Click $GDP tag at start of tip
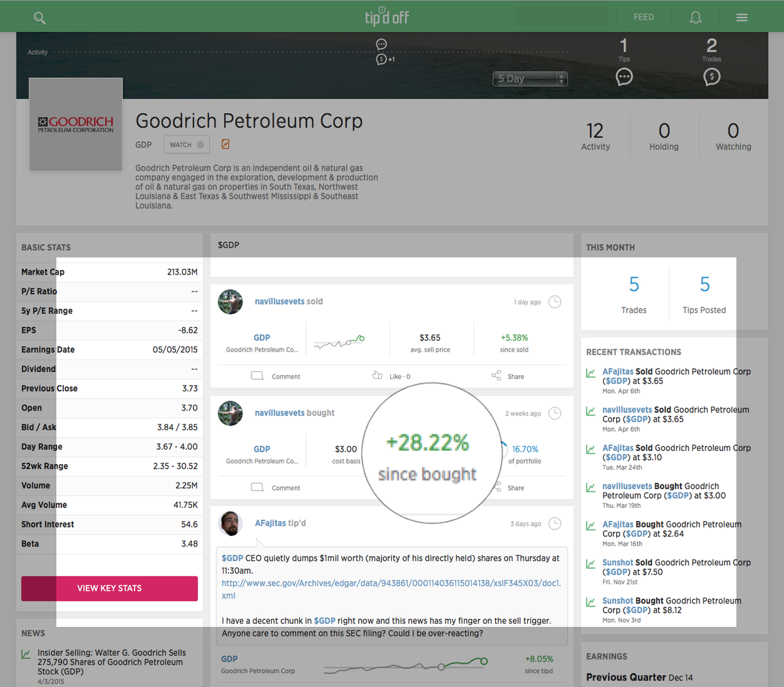Viewport: 784px width, 687px height. coord(232,558)
